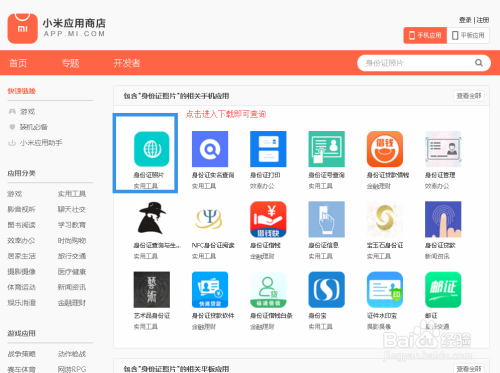Viewport: 500px width, 373px height.
Task: Open 战争策略 game category
Action: (21, 354)
